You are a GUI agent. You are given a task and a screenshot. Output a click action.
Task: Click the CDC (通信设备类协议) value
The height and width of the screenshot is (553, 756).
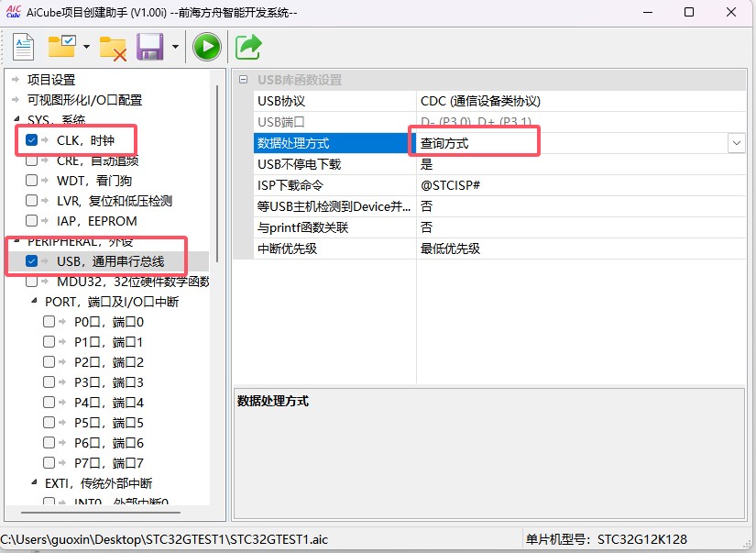(x=480, y=101)
